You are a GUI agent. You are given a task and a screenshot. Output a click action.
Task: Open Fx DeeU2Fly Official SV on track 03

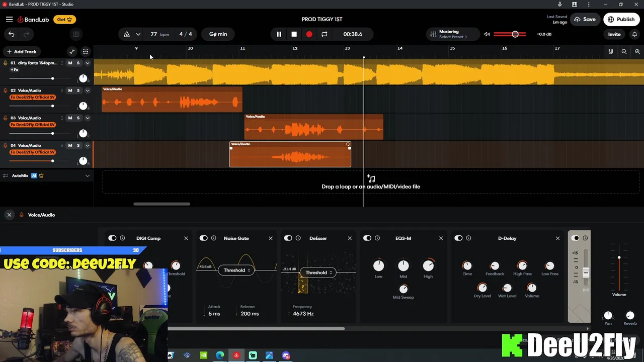coord(33,125)
